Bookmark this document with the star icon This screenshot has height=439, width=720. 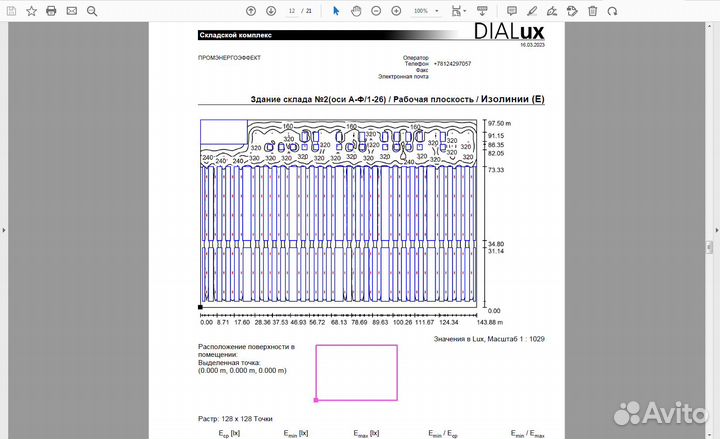point(31,11)
